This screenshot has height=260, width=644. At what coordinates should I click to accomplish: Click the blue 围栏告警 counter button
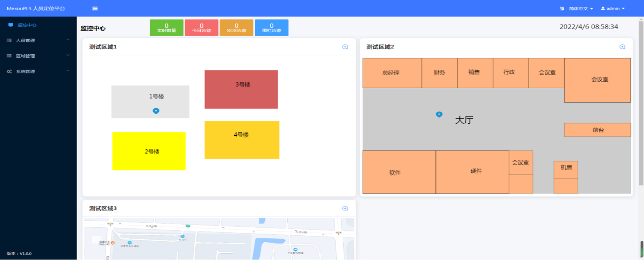click(272, 28)
